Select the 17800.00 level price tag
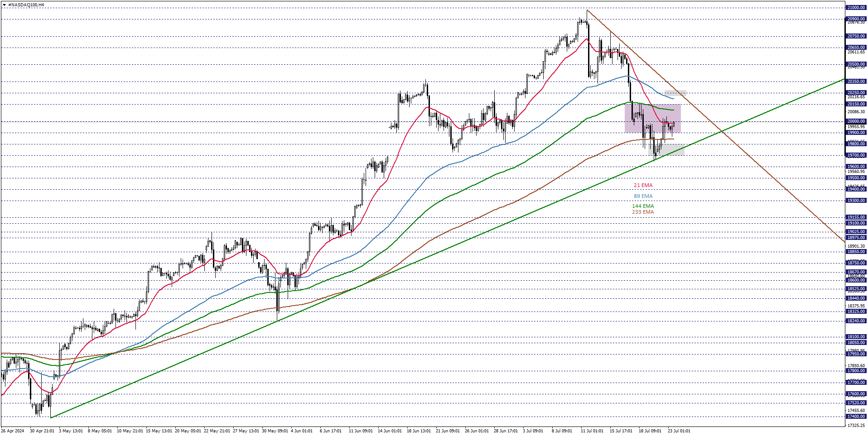This screenshot has width=868, height=436. (x=856, y=371)
